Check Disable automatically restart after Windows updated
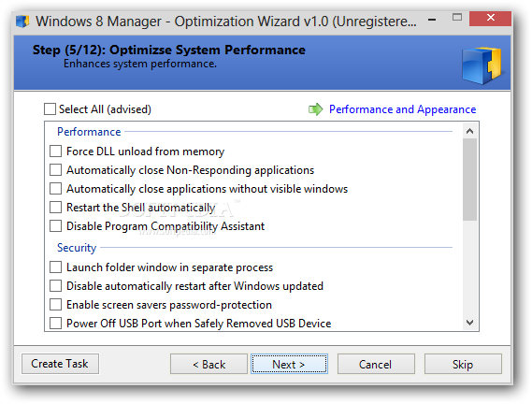 (x=56, y=286)
